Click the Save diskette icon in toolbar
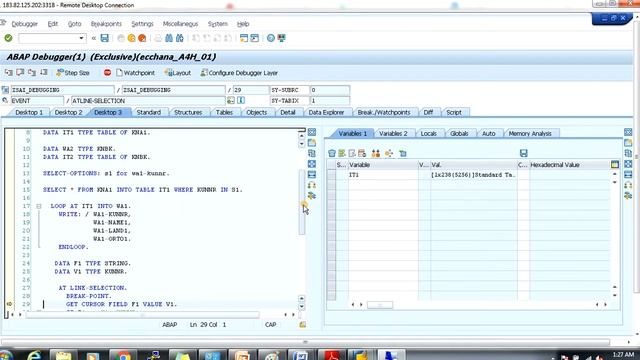Screen dimensions: 640x360 104,38
